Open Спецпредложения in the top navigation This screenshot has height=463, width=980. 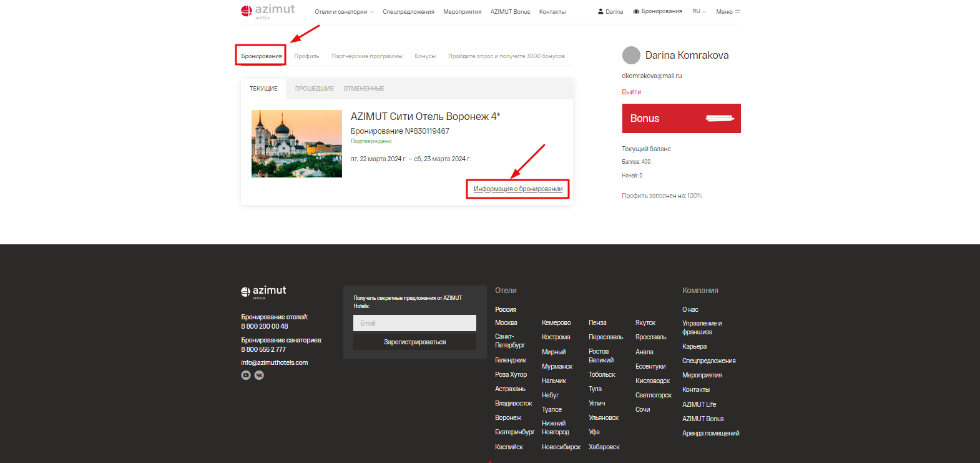point(408,11)
